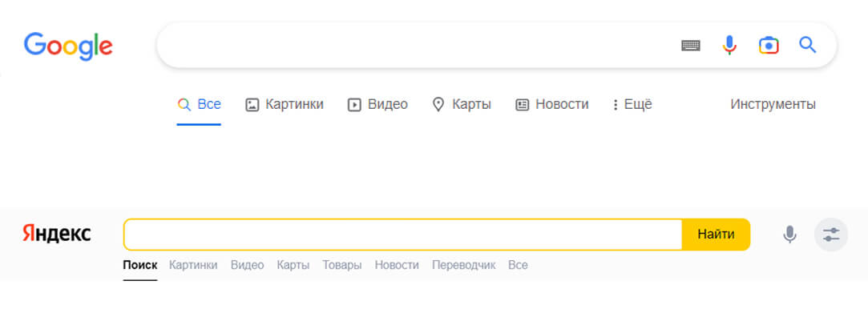Open Yandex Карты tab
868x329 pixels.
click(293, 265)
